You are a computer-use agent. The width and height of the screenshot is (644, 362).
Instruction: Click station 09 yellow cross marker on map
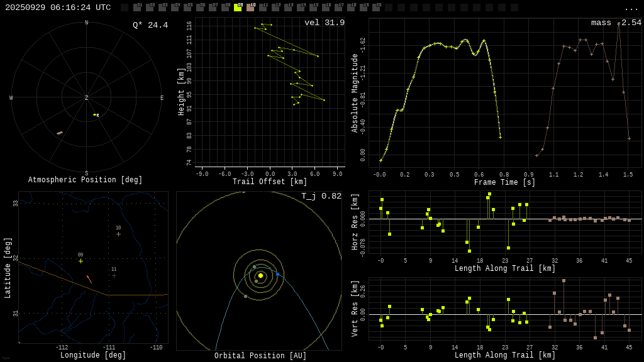tap(80, 261)
